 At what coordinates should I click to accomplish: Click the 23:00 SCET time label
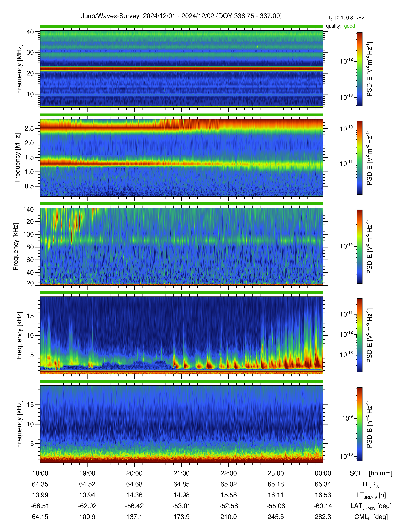point(276,473)
